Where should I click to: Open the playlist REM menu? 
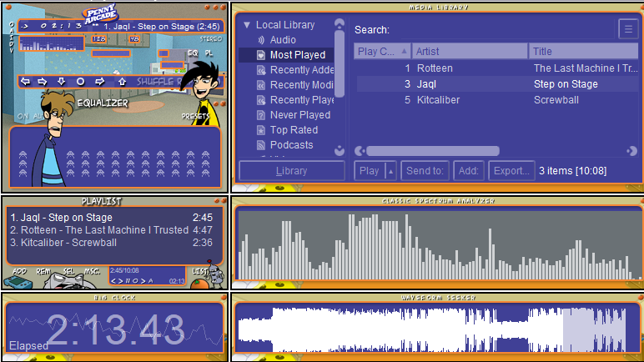point(43,272)
